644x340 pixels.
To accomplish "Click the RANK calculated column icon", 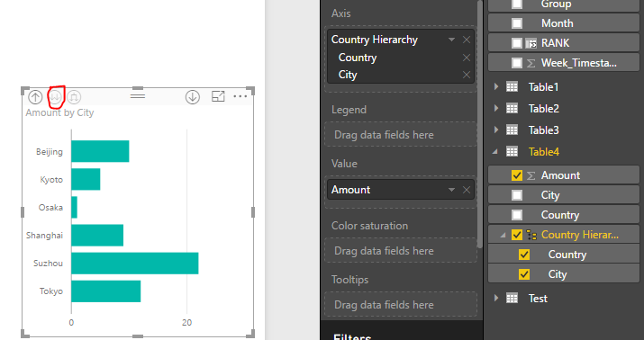I will pos(531,43).
